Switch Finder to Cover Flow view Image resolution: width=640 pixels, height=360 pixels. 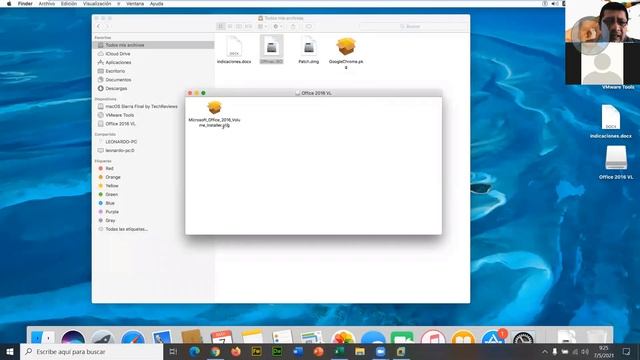(x=248, y=27)
